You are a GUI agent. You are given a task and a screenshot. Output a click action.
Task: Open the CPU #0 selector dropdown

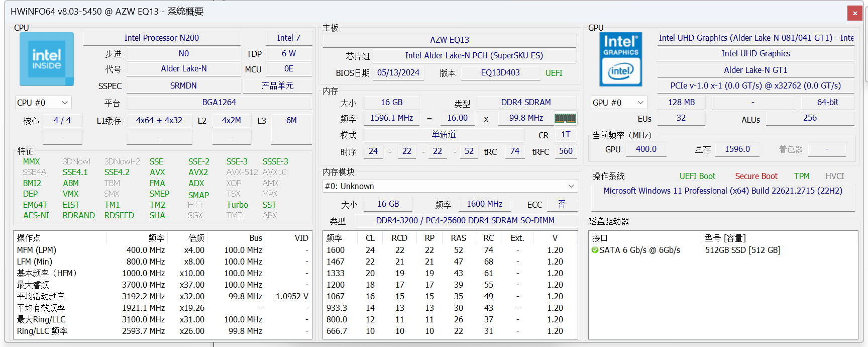click(43, 103)
